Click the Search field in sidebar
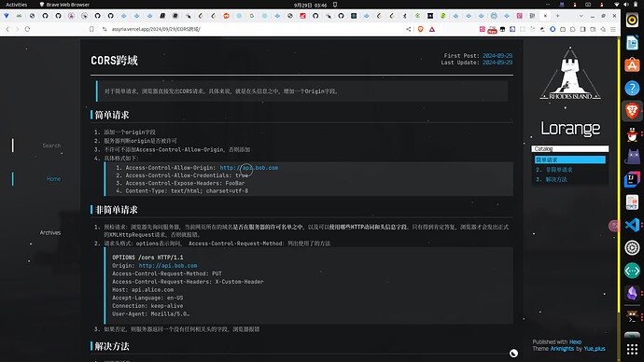The image size is (644, 362). (x=51, y=146)
